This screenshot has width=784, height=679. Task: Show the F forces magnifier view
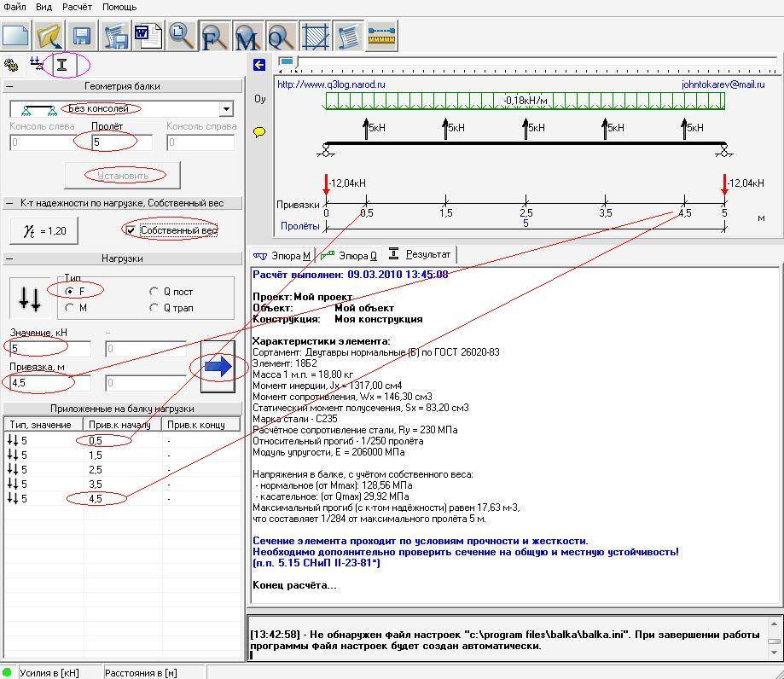[x=215, y=36]
